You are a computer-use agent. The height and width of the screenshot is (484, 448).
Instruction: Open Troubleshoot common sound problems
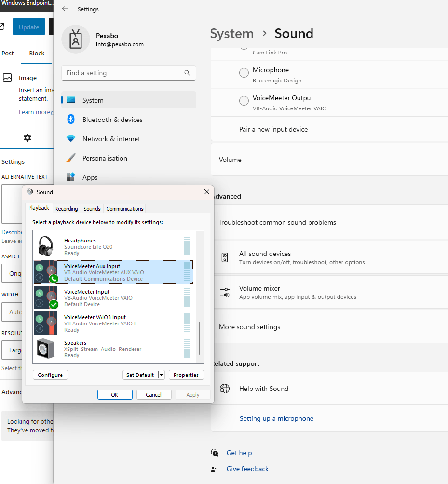point(329,222)
